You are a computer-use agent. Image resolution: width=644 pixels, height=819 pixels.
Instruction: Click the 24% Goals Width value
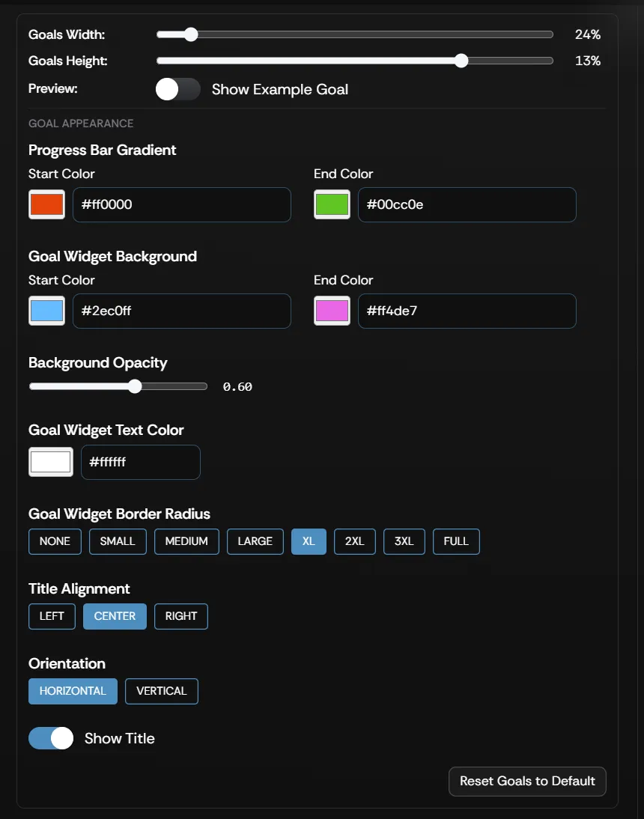coord(588,34)
